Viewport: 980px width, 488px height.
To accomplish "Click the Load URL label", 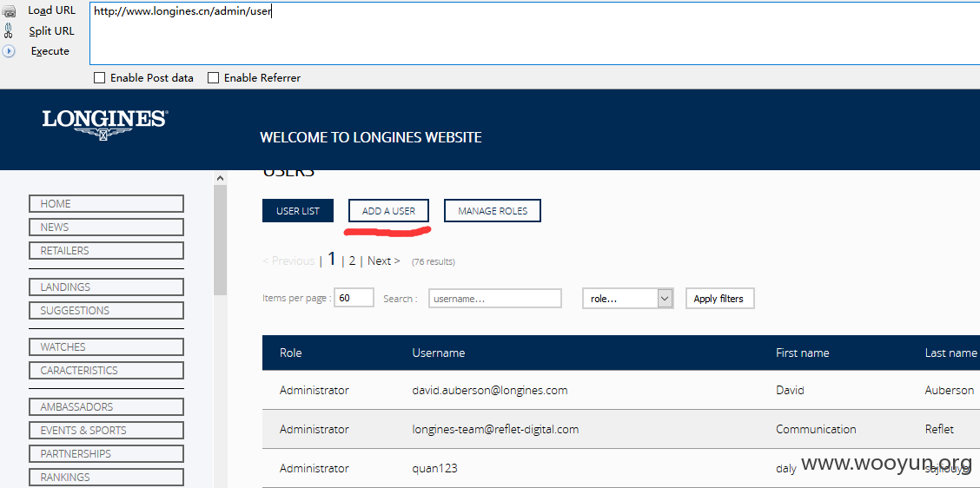I will [x=51, y=10].
